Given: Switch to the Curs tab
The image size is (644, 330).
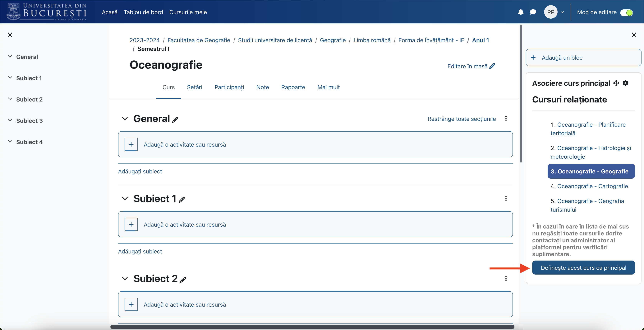Looking at the screenshot, I should pyautogui.click(x=168, y=87).
